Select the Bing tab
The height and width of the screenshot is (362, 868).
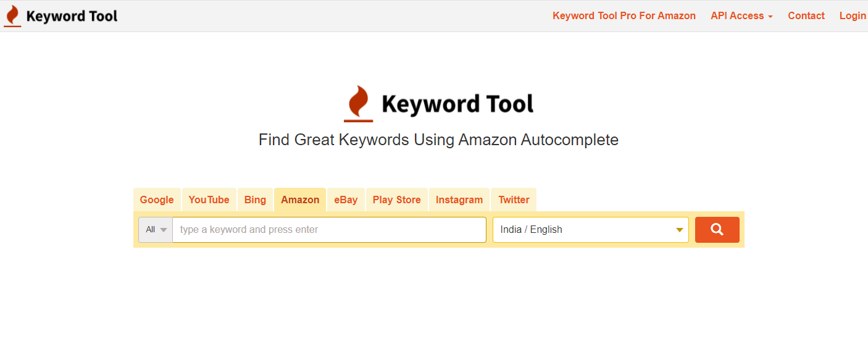click(x=255, y=200)
